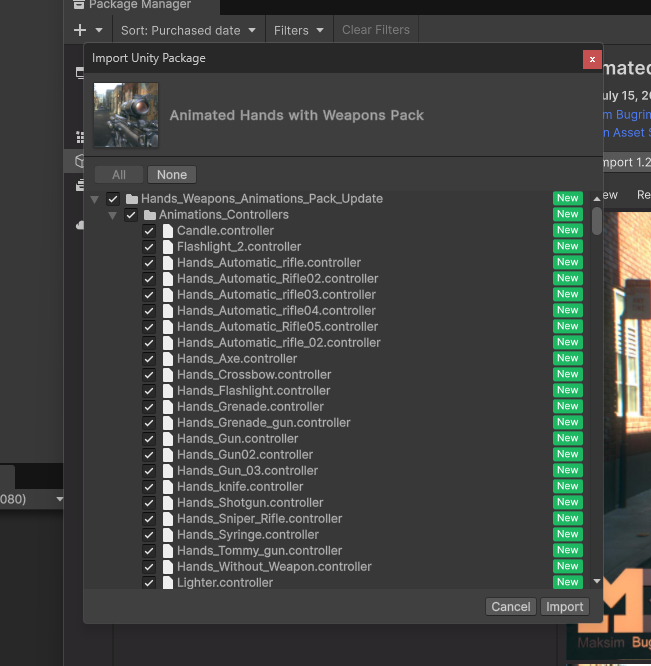Viewport: 651px width, 666px height.
Task: Uncheck Hands_Crossbow.controller checkbox
Action: click(x=149, y=375)
